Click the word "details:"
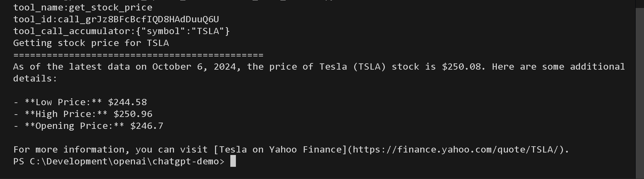This screenshot has height=179, width=644. [x=35, y=79]
